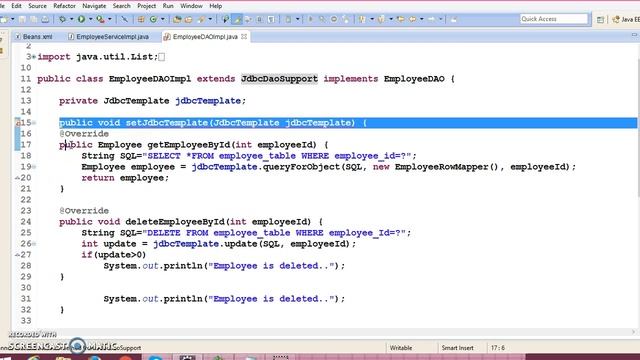
Task: Click the New Java Package icon
Action: coord(141,19)
